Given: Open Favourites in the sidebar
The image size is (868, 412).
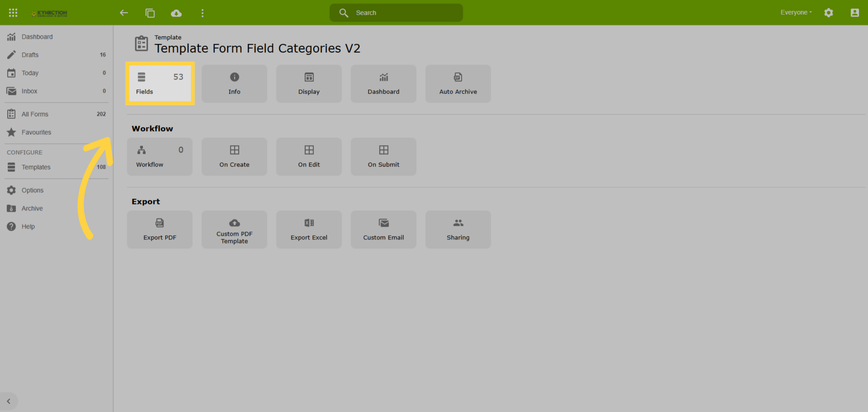Looking at the screenshot, I should coord(56,132).
